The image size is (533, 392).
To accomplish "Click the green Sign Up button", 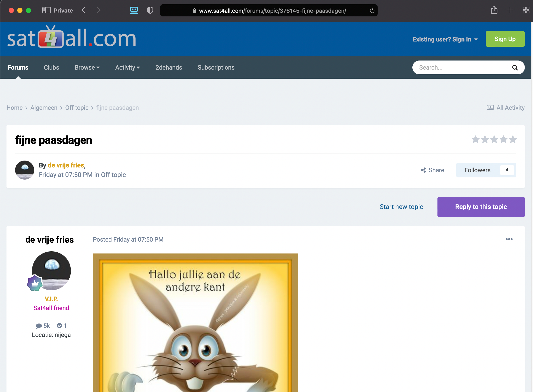I will tap(505, 39).
